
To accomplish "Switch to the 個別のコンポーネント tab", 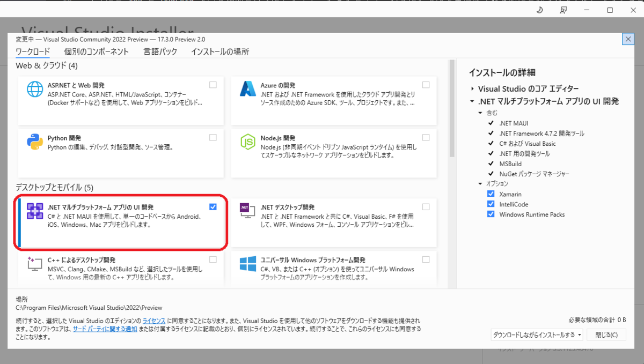I will pos(97,52).
